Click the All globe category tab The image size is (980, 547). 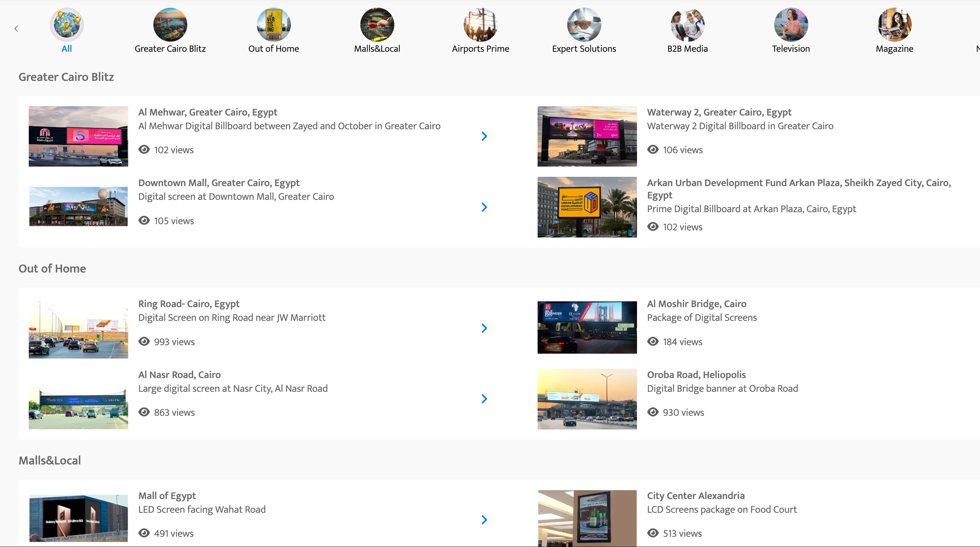click(67, 25)
